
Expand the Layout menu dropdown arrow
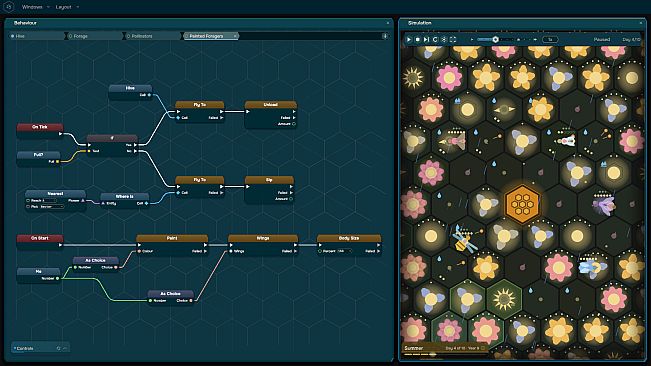tap(78, 7)
